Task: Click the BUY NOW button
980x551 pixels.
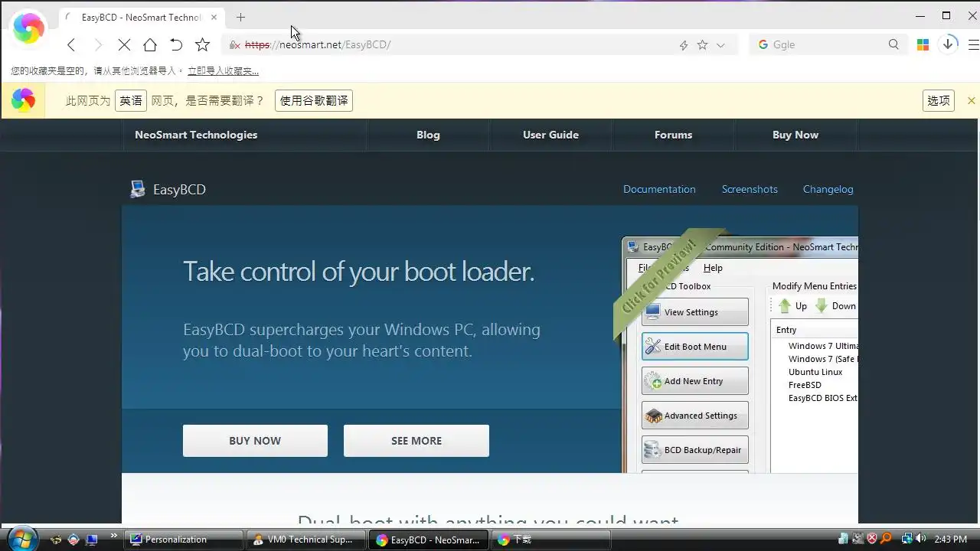Action: [255, 441]
